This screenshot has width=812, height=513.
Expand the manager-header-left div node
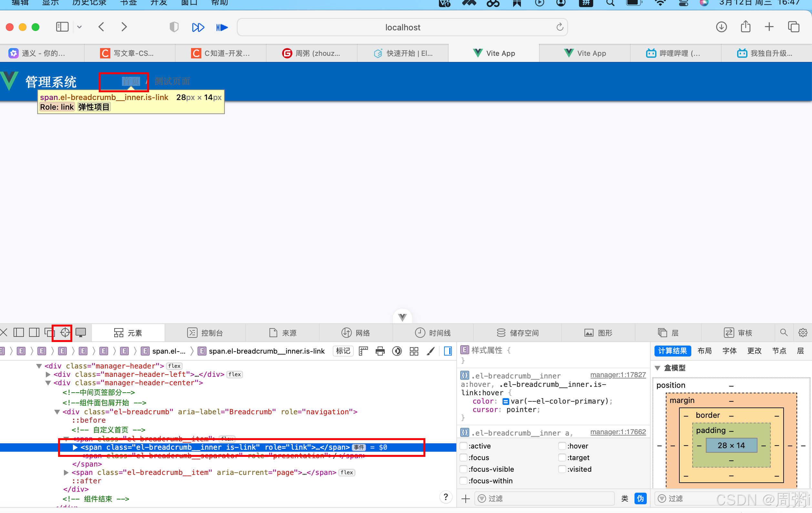point(48,374)
